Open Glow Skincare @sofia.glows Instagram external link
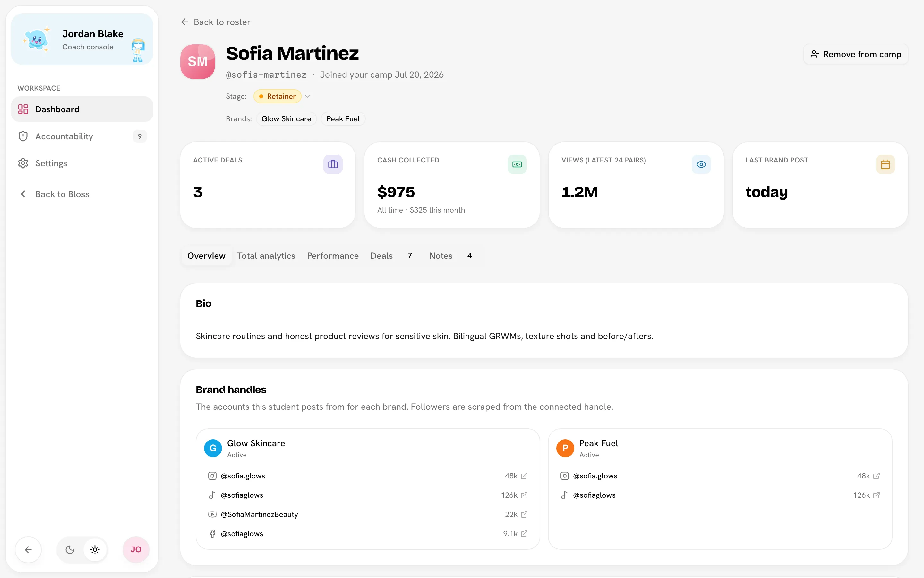Viewport: 924px width, 578px height. click(x=524, y=476)
